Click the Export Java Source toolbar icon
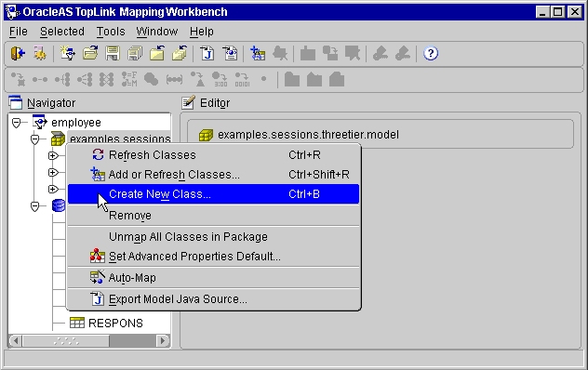The image size is (588, 370). click(207, 54)
